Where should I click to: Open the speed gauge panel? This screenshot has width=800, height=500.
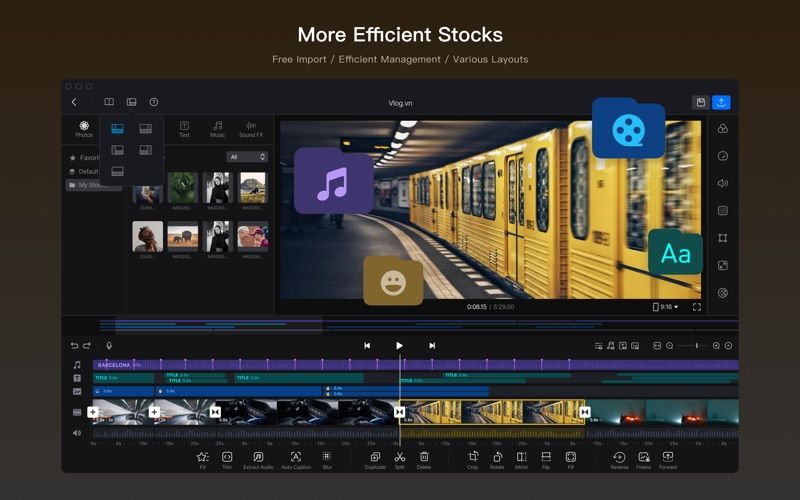722,156
